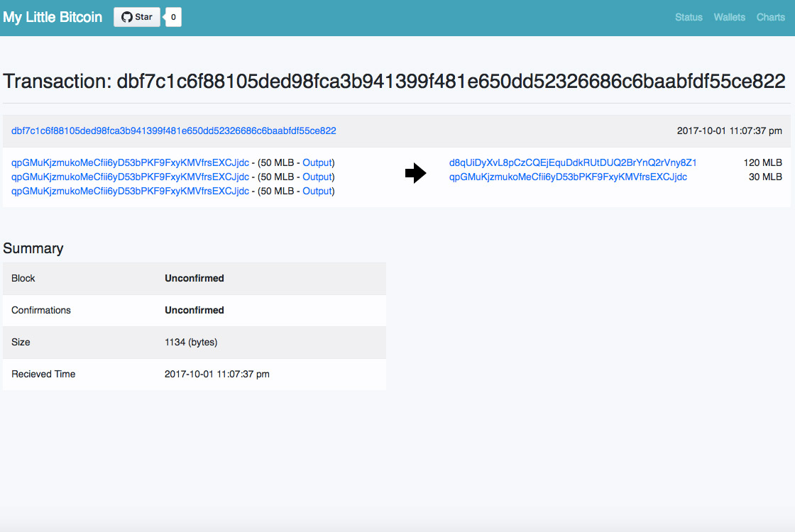Click the Confirmations label in summary table
Viewport: 795px width, 532px height.
click(41, 310)
